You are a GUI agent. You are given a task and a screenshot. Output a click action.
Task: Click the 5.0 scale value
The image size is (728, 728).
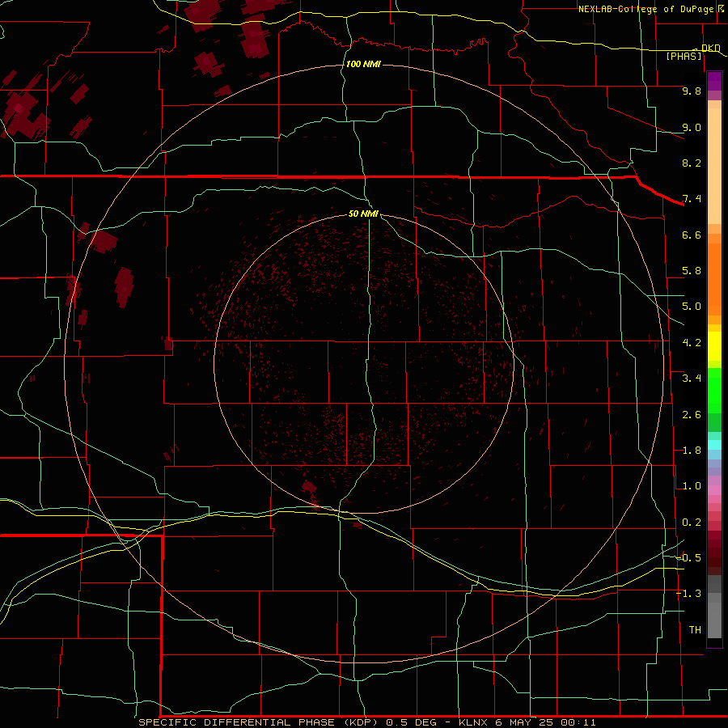pyautogui.click(x=692, y=307)
